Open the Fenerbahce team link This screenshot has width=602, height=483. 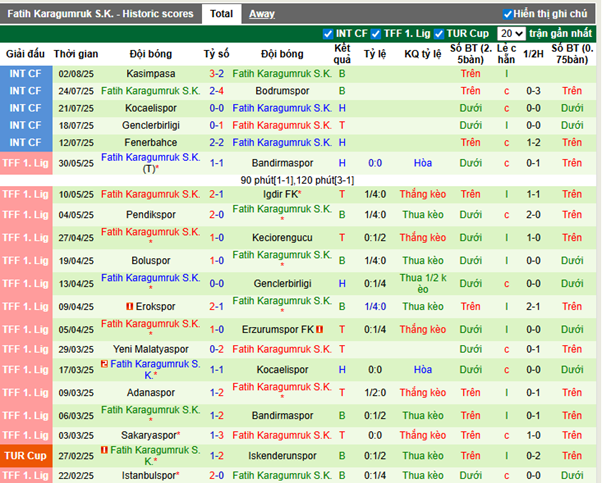click(151, 142)
